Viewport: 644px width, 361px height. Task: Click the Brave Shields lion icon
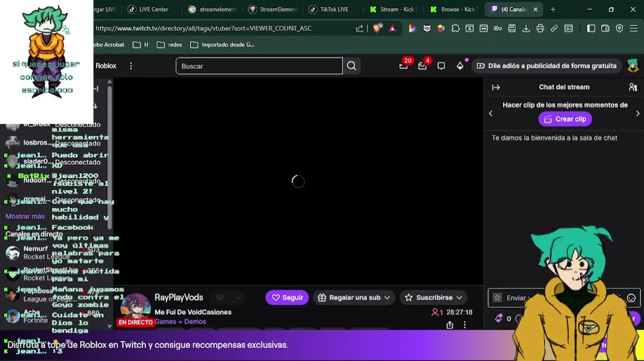pos(377,29)
